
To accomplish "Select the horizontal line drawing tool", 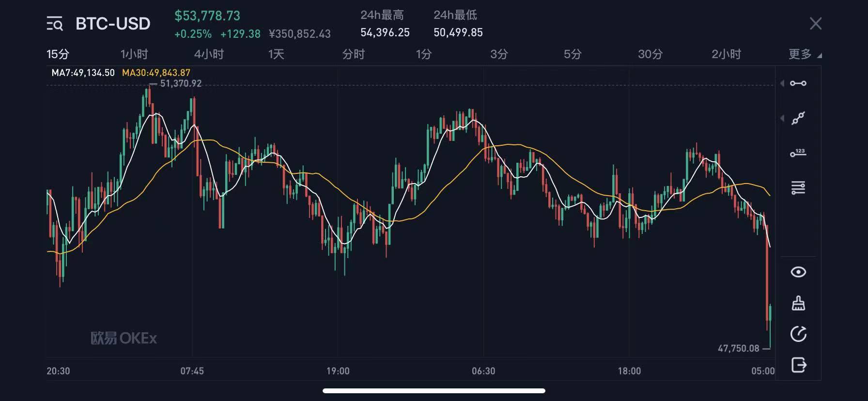I will (x=798, y=83).
